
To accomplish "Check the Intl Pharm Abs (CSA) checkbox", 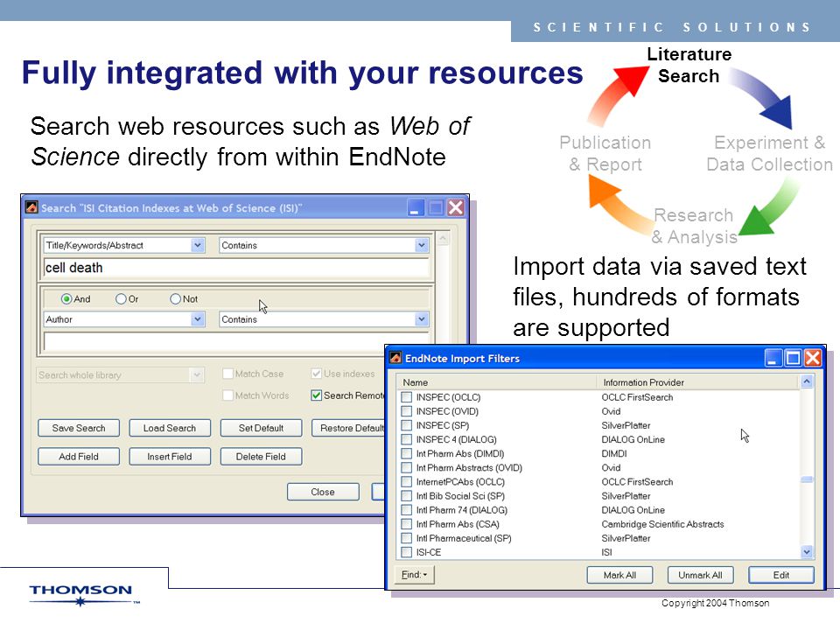I will [407, 524].
